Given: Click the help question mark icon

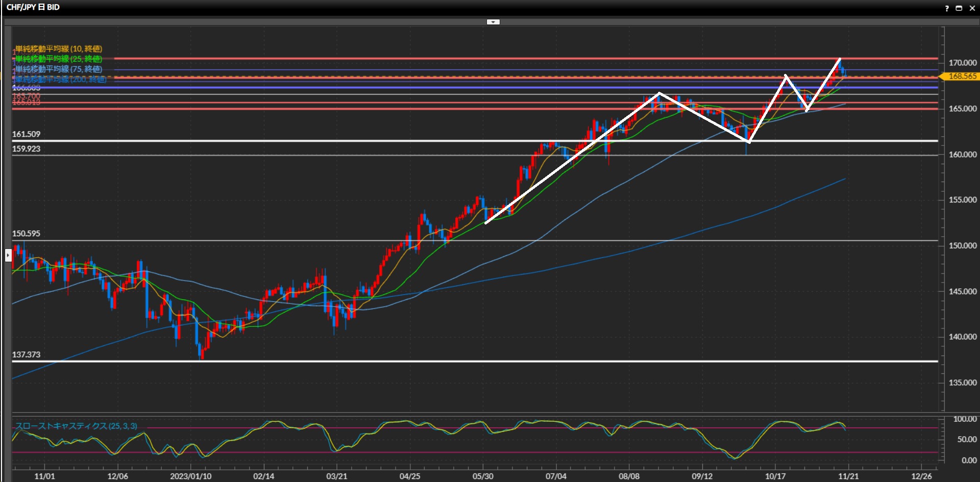Looking at the screenshot, I should tap(946, 8).
